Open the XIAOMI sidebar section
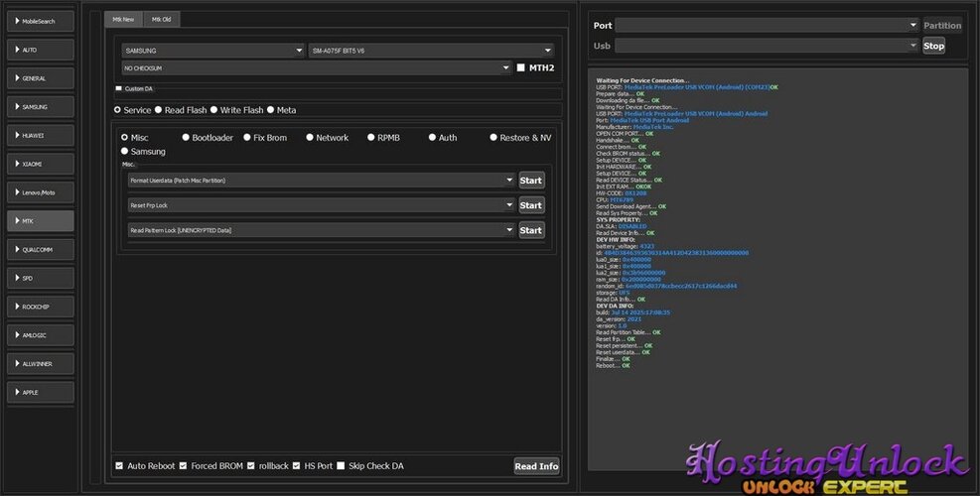The width and height of the screenshot is (980, 496). coord(41,165)
